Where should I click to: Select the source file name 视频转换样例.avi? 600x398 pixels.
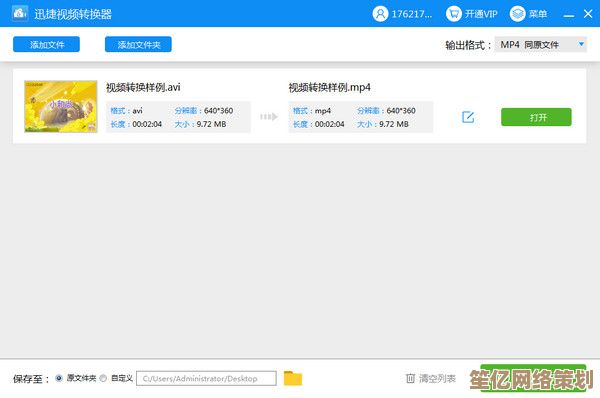(143, 87)
